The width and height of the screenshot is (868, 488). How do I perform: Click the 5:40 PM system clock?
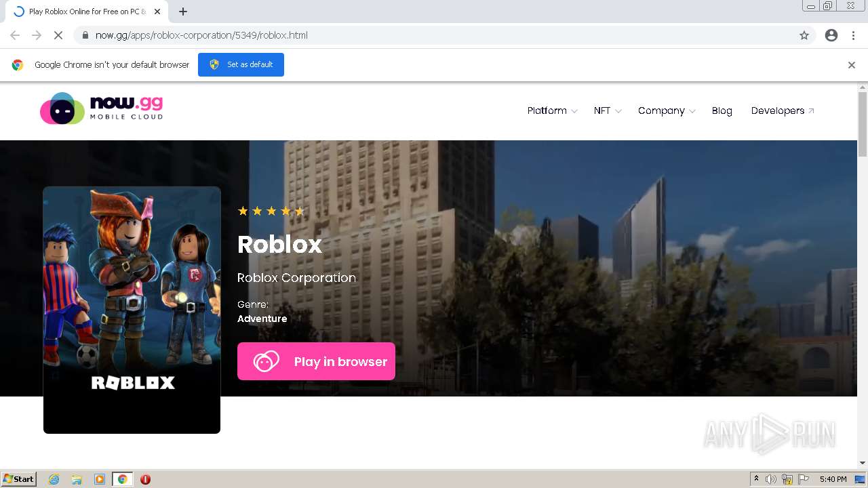[x=833, y=479]
